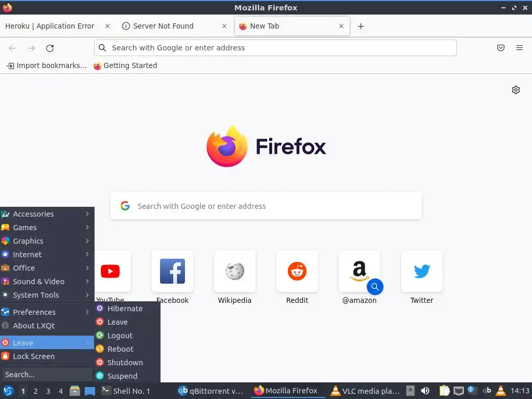Choose Hibernate in the Leave submenu
Screen dimensions: 532x399
127,309
